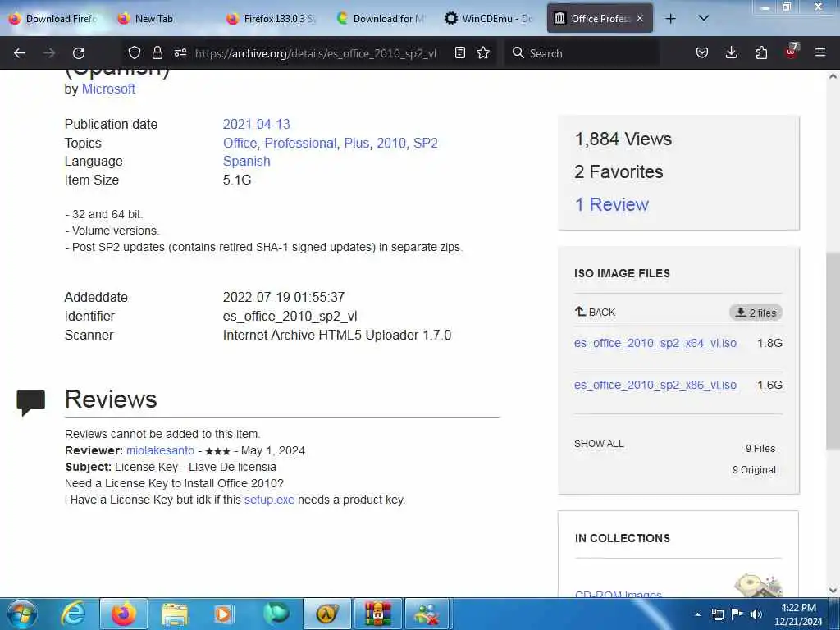Viewport: 840px width, 630px height.
Task: Open Windows Explorer folder on taskbar
Action: pyautogui.click(x=174, y=614)
